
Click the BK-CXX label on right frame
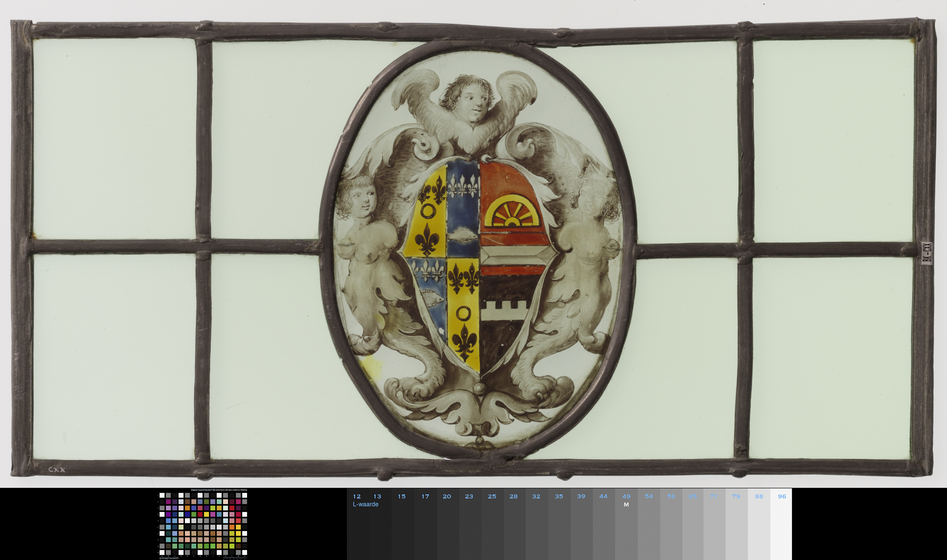pos(927,253)
